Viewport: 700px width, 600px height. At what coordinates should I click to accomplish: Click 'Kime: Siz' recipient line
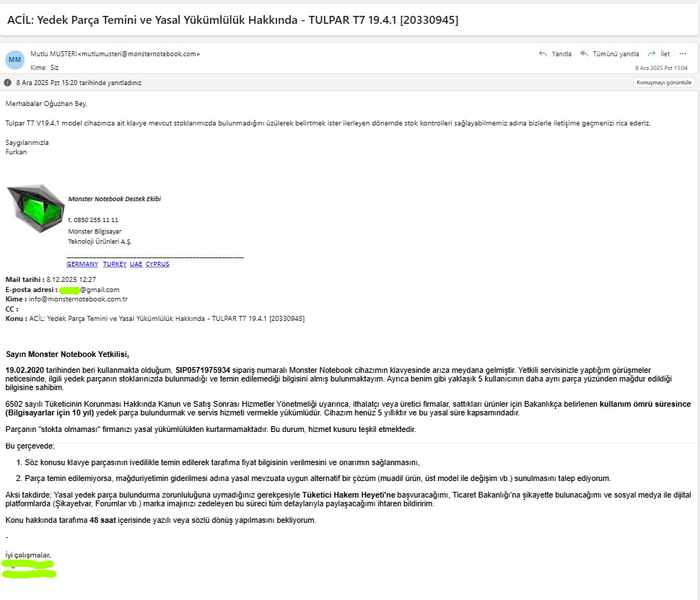tap(44, 68)
